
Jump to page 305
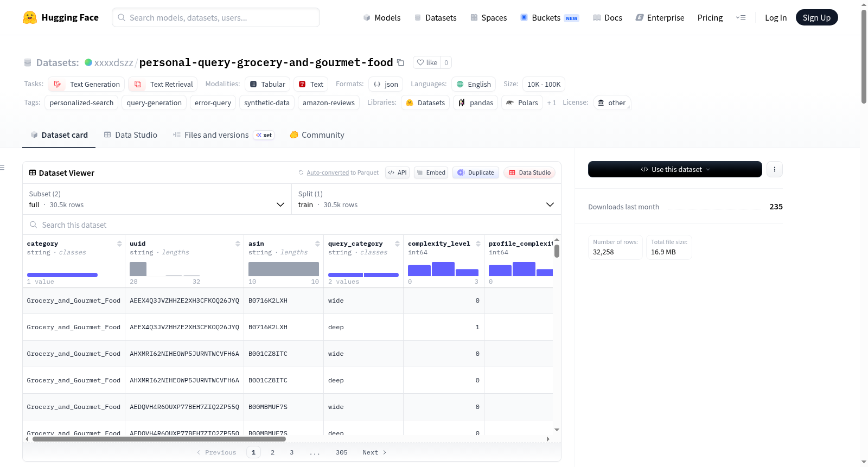pyautogui.click(x=341, y=452)
